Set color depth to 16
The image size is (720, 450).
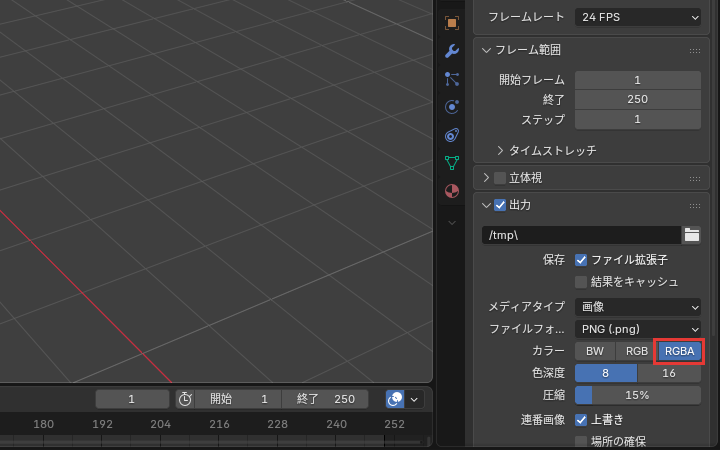click(669, 373)
